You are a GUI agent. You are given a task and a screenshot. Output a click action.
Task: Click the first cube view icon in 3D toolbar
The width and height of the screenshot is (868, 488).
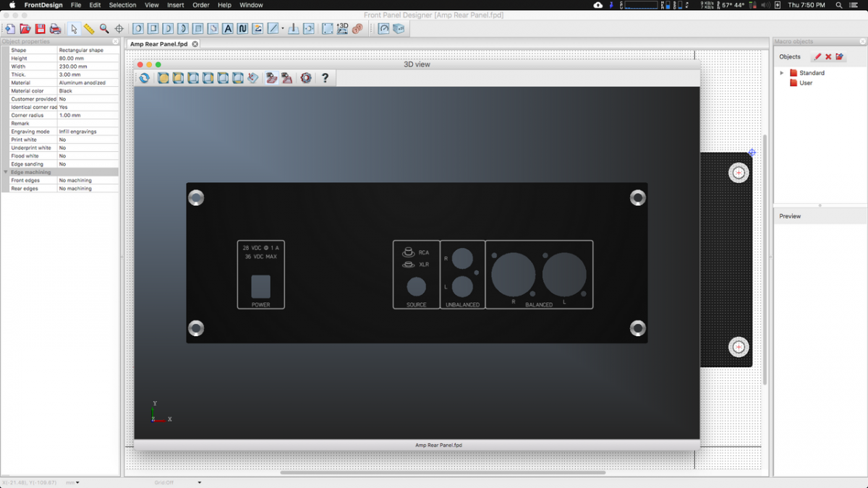(163, 78)
